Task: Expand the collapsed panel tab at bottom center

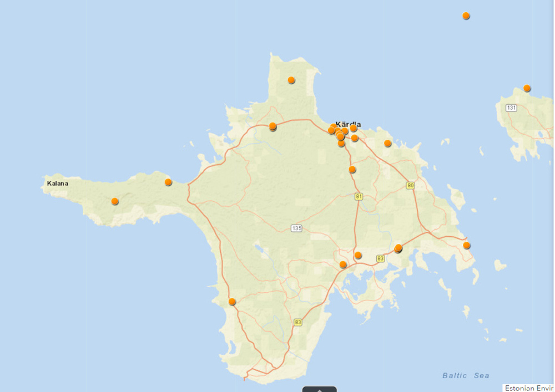Action: 319,389
